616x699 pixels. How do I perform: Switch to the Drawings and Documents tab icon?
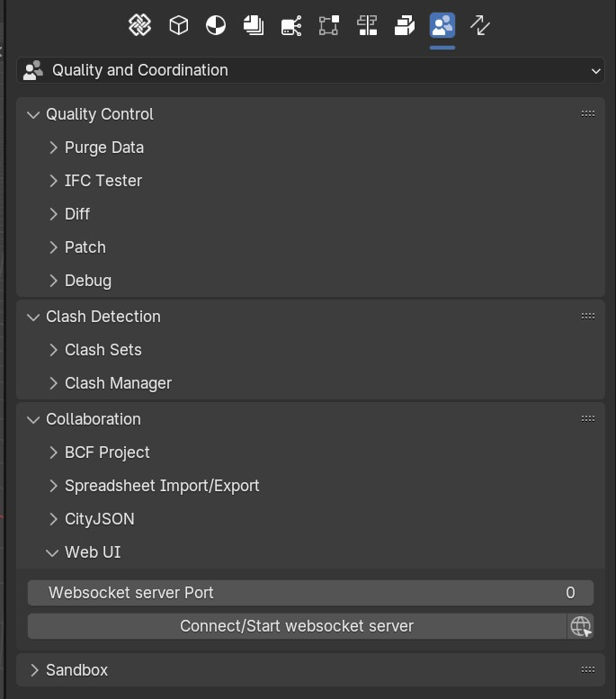point(254,25)
